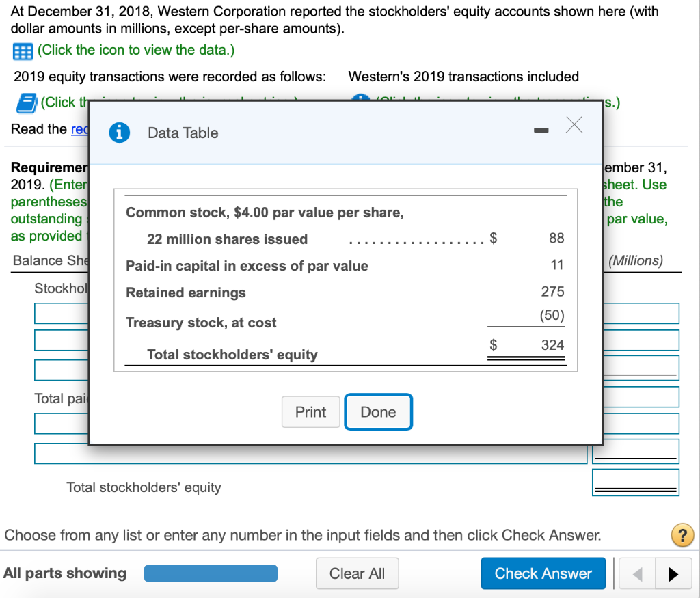The image size is (700, 598).
Task: Click the Print button
Action: click(x=310, y=411)
